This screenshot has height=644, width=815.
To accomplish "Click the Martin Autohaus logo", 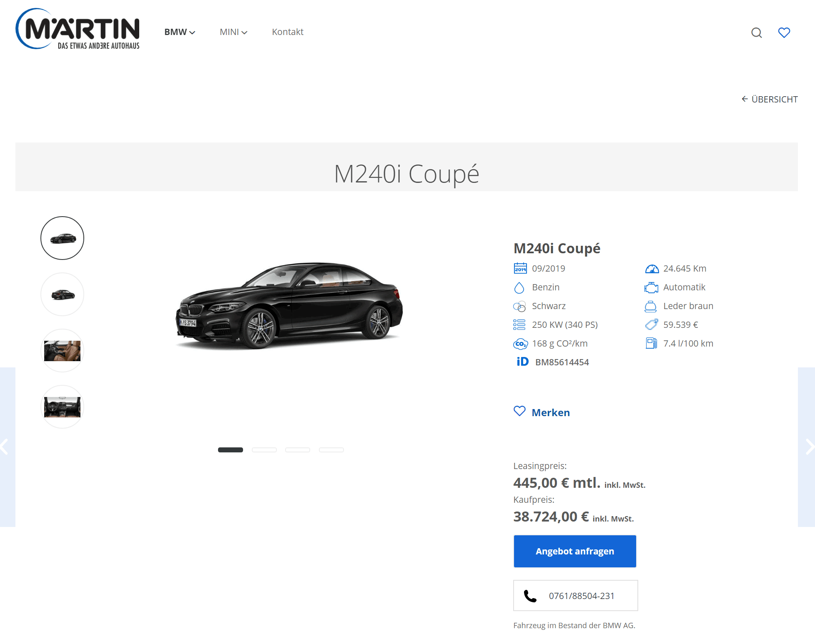I will [78, 29].
